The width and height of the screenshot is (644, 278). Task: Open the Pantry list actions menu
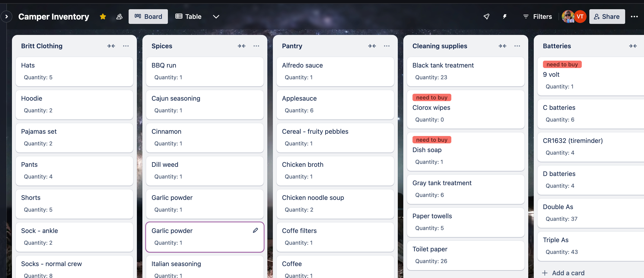tap(387, 46)
